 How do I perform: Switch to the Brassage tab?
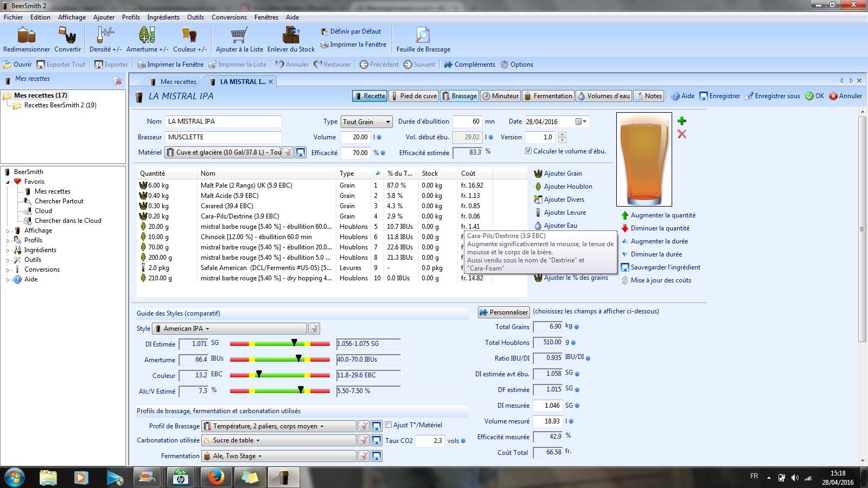459,96
